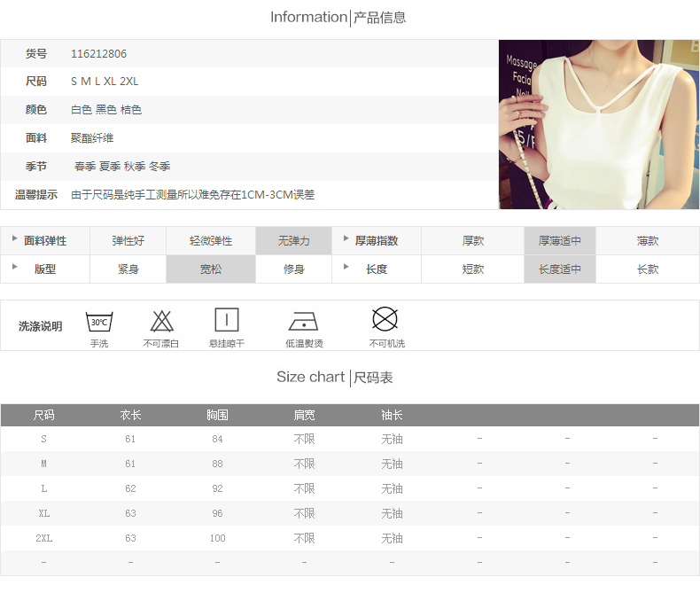Expand the 面料弹性 row arrow
Screen dimensions: 700x593
(14, 239)
